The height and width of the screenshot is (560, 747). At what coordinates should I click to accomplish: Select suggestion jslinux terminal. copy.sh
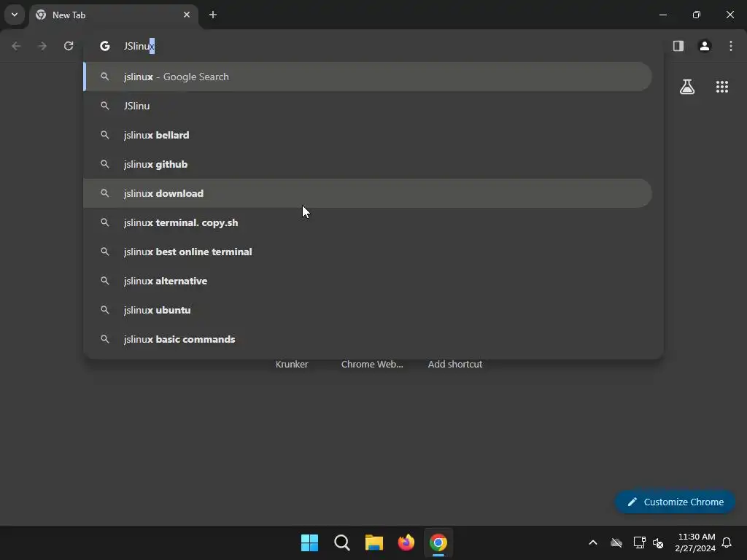pos(368,222)
